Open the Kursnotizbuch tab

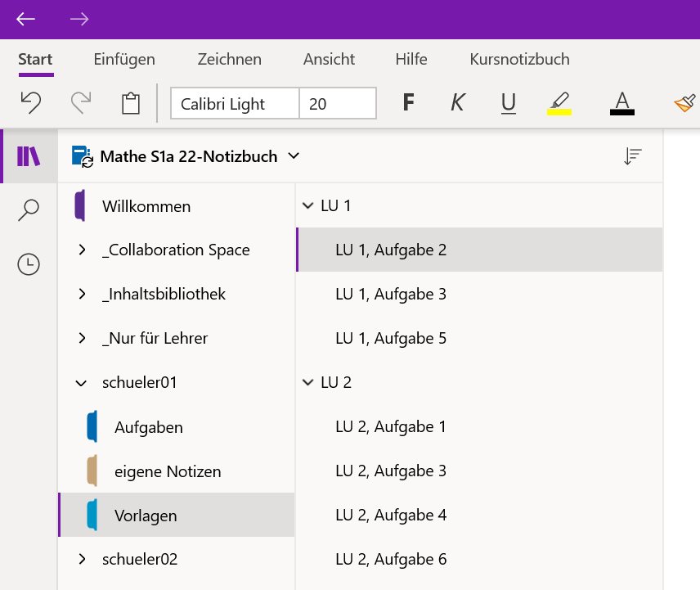[519, 59]
